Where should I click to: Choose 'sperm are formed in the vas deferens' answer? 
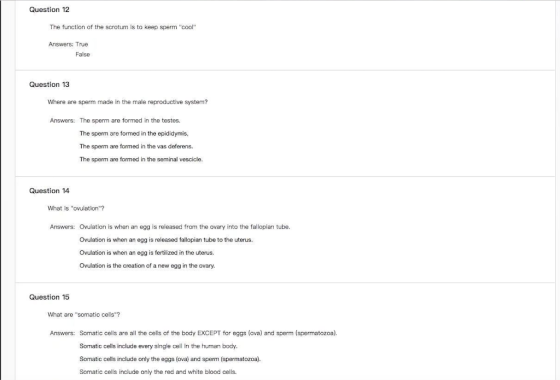(x=136, y=146)
